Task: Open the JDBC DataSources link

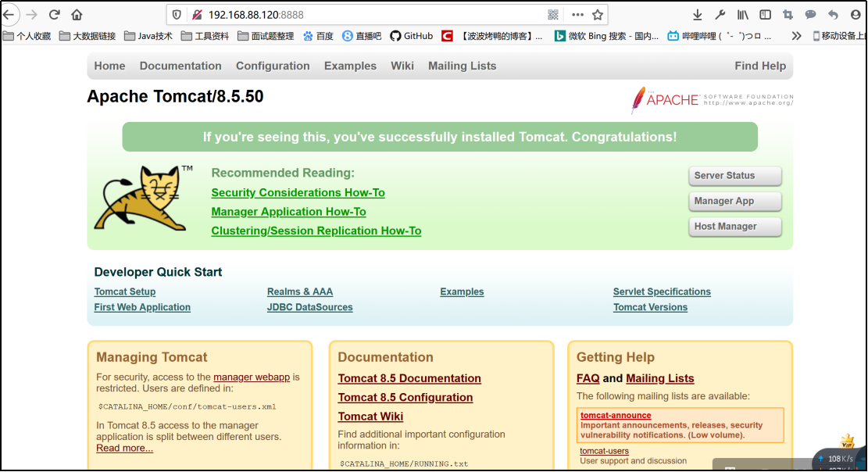Action: [x=310, y=307]
